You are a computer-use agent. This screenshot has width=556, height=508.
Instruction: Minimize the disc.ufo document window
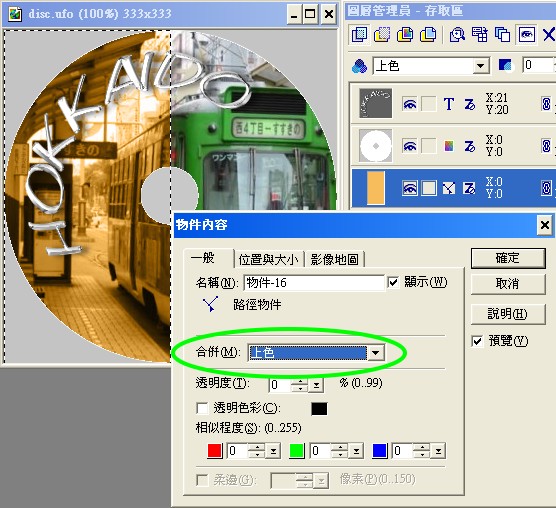[294, 15]
